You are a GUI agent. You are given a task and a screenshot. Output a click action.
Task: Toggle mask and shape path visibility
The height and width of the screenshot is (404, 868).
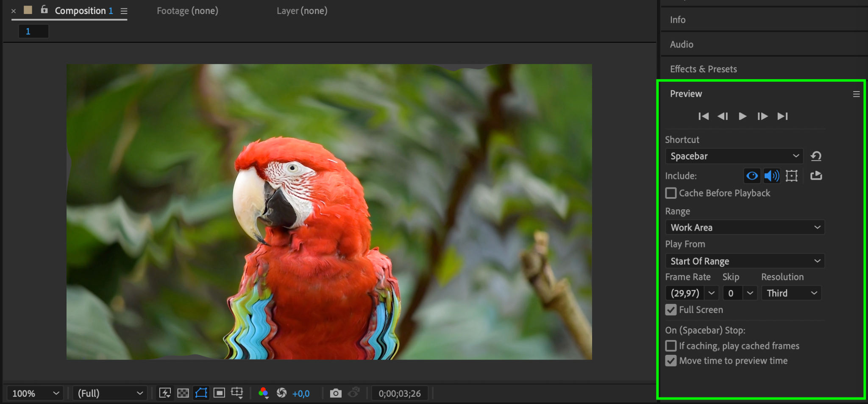[x=201, y=393]
